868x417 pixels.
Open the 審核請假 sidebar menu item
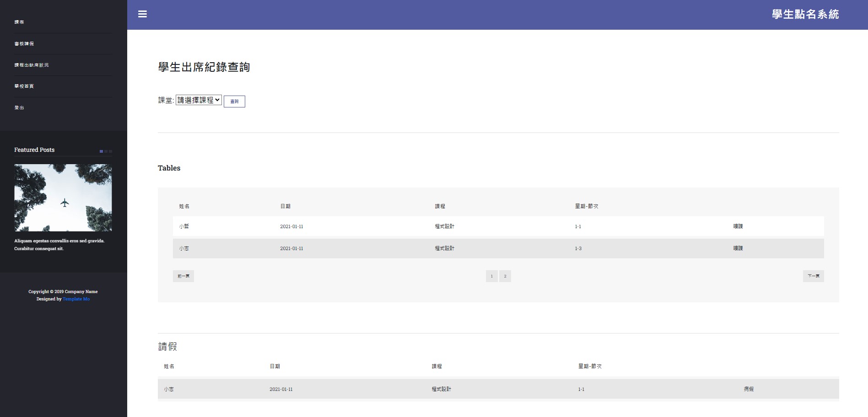[24, 43]
